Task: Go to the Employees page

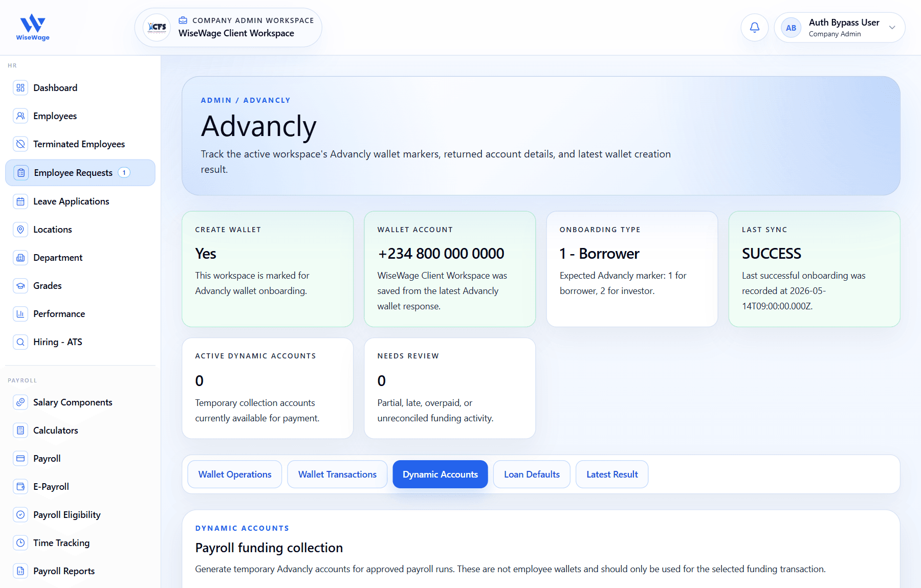Action: tap(80, 116)
